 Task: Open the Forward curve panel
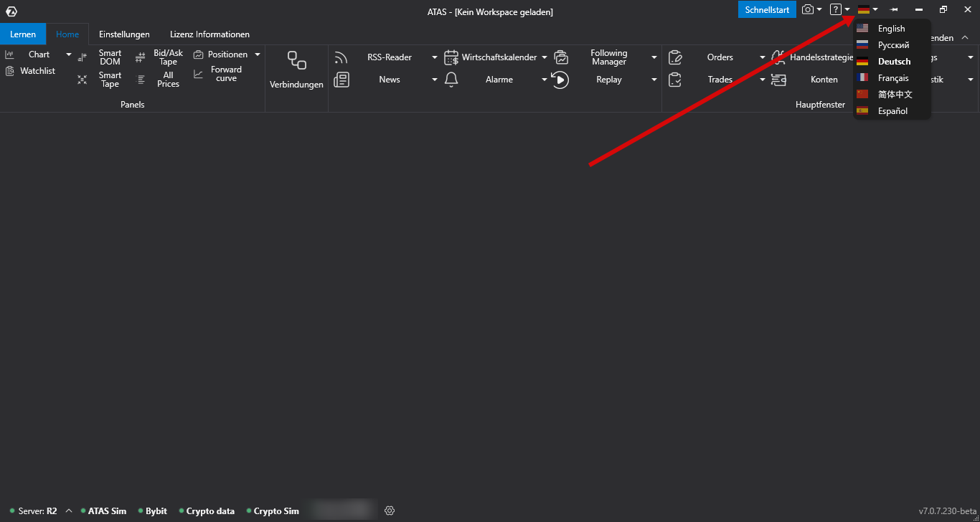pyautogui.click(x=219, y=74)
